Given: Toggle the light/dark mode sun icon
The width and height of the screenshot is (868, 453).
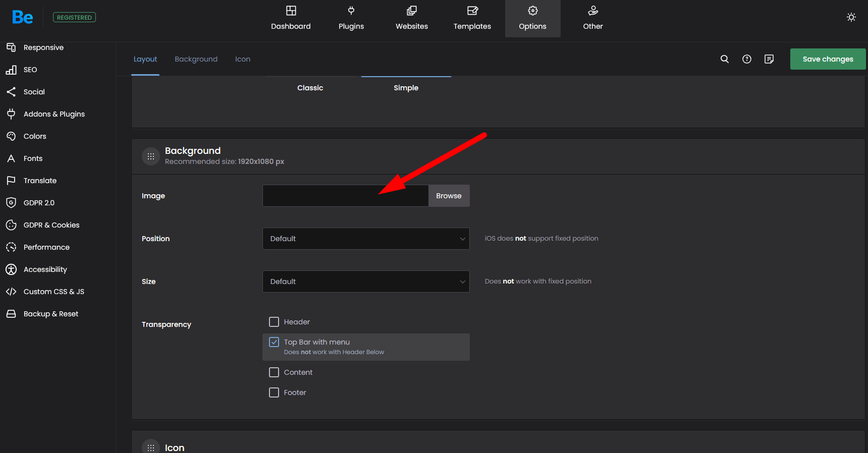Looking at the screenshot, I should 851,17.
